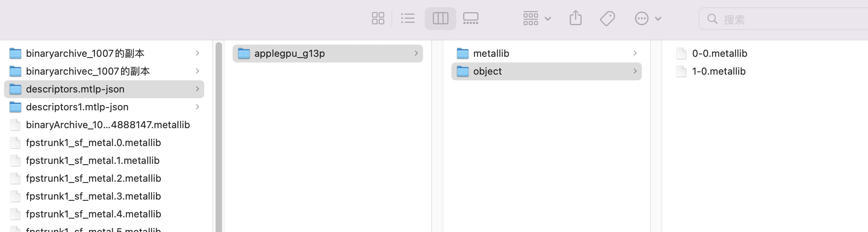
Task: Select the descriptors1.mtlp-json folder
Action: pos(77,107)
